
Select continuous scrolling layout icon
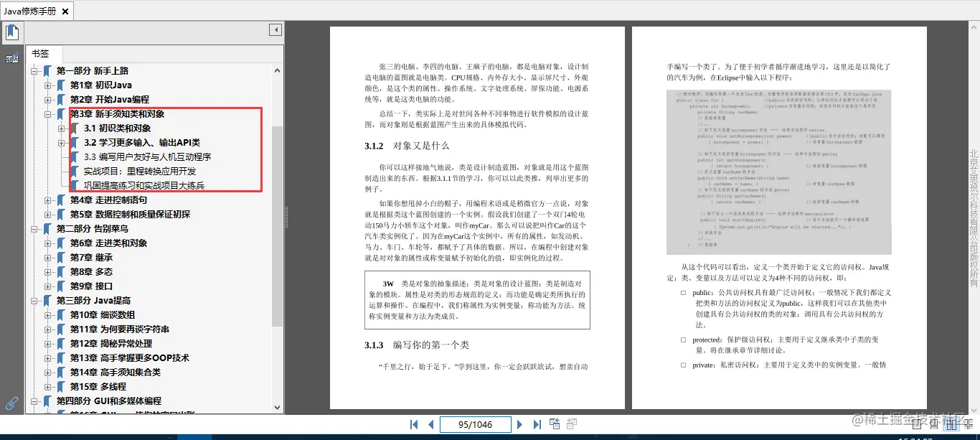934,425
